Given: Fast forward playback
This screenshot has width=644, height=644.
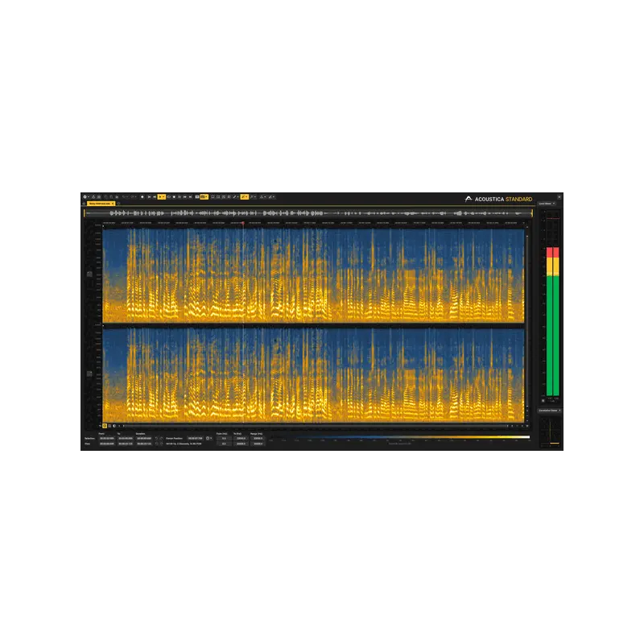Looking at the screenshot, I should pos(185,197).
